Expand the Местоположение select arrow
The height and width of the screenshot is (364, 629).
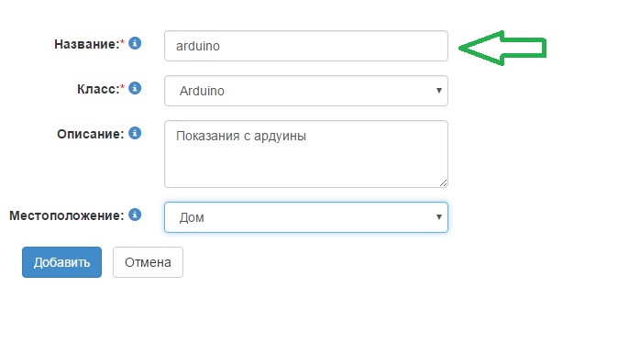439,217
